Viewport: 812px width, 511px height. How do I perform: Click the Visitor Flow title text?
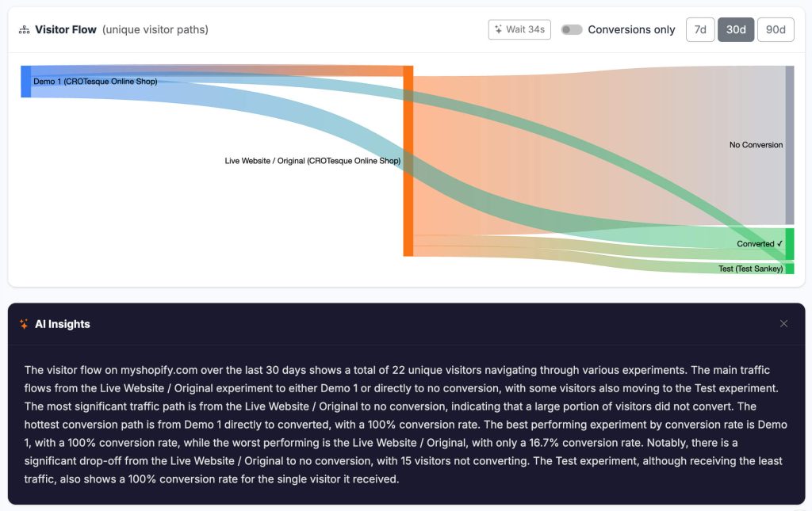click(67, 29)
